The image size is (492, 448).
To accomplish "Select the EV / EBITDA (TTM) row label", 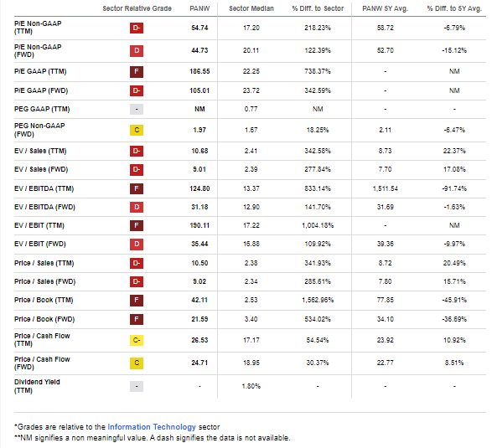I will point(44,188).
